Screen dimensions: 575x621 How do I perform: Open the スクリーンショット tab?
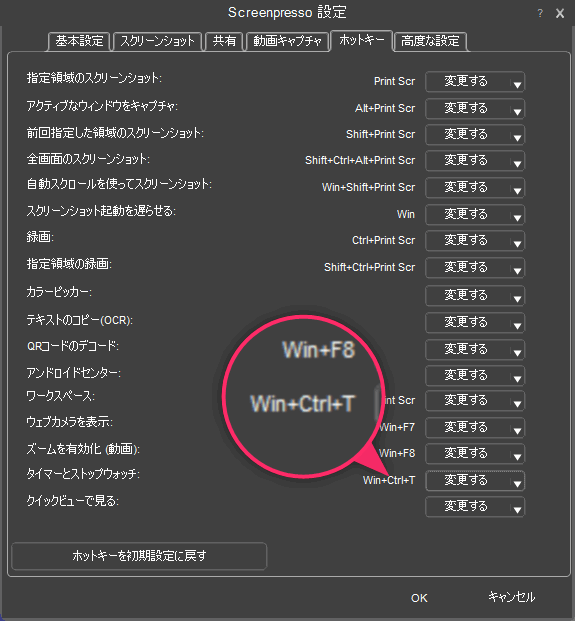158,41
